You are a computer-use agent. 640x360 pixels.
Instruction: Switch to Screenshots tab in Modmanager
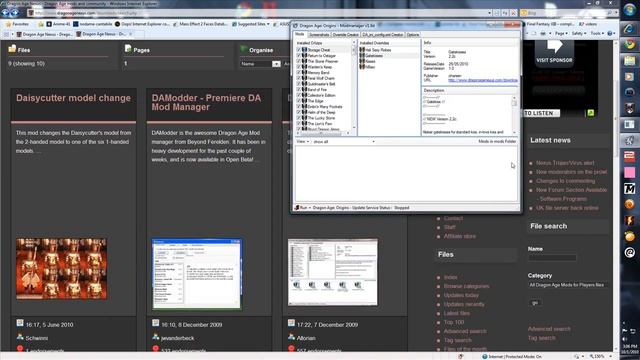pyautogui.click(x=319, y=35)
